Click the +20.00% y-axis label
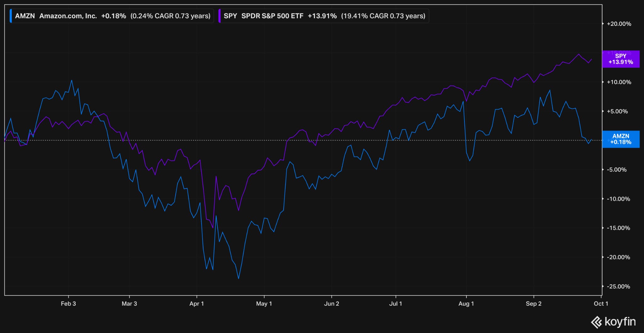Image resolution: width=644 pixels, height=333 pixels. pos(619,24)
